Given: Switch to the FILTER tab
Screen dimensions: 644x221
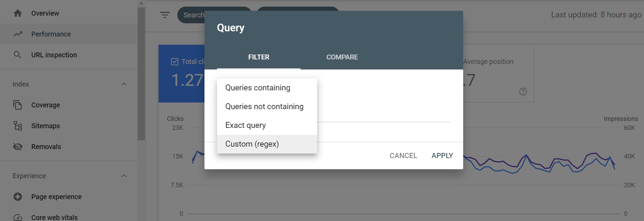Looking at the screenshot, I should pos(259,57).
